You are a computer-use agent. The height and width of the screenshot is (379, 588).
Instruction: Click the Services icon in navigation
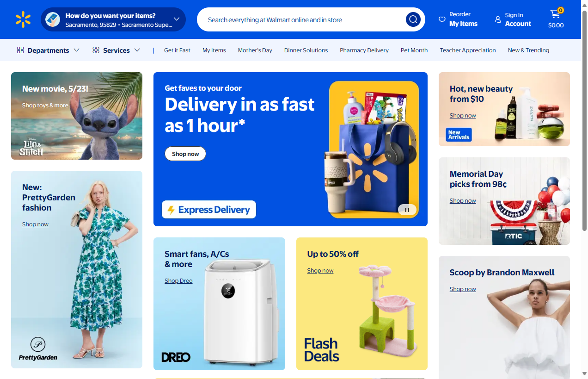(96, 50)
